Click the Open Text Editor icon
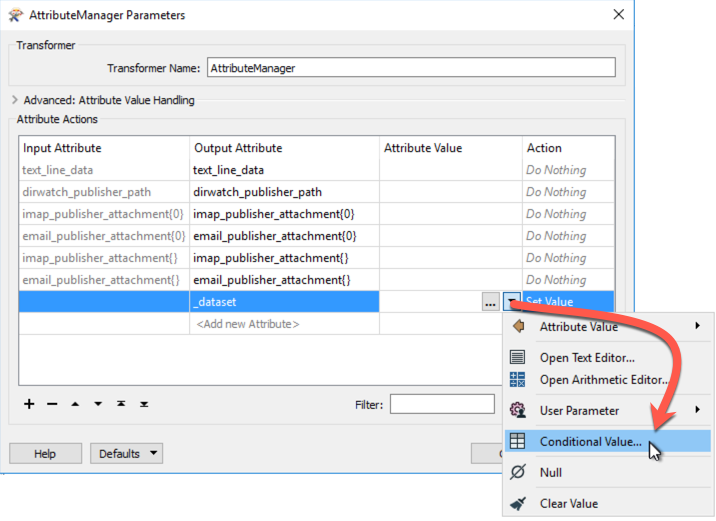The width and height of the screenshot is (716, 521). pyautogui.click(x=517, y=357)
